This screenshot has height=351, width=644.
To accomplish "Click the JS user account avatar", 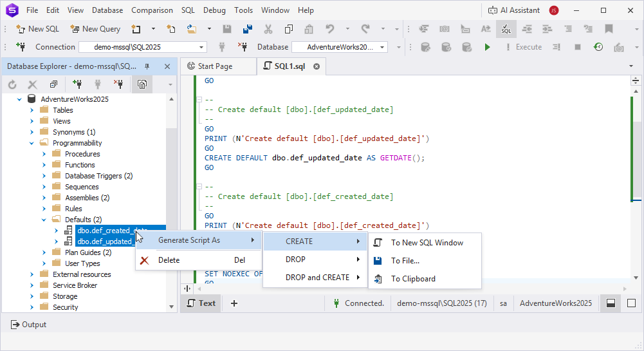I will pyautogui.click(x=554, y=10).
